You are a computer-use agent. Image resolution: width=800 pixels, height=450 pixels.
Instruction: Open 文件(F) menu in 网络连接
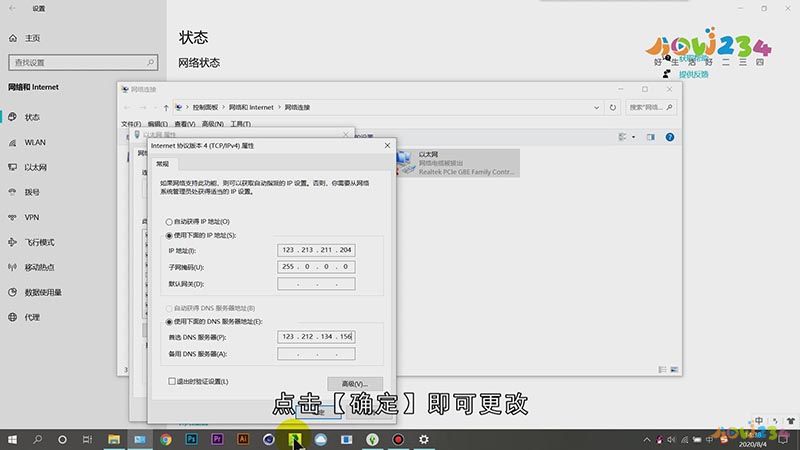131,124
